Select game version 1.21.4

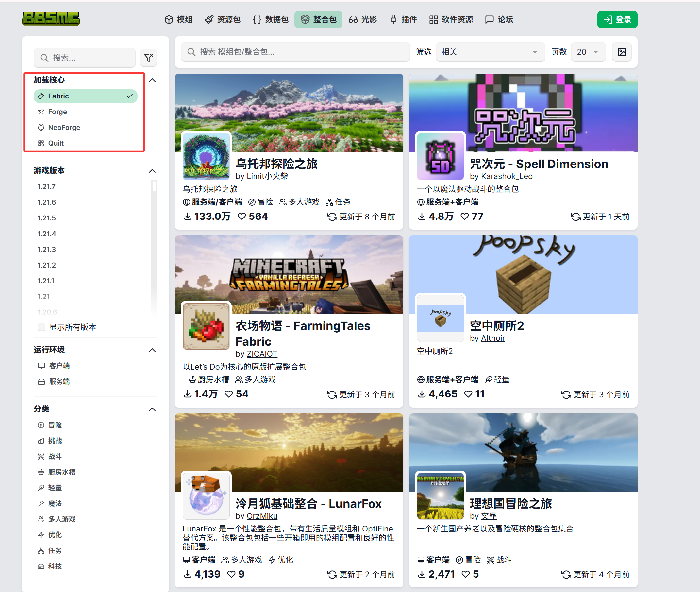pyautogui.click(x=47, y=234)
